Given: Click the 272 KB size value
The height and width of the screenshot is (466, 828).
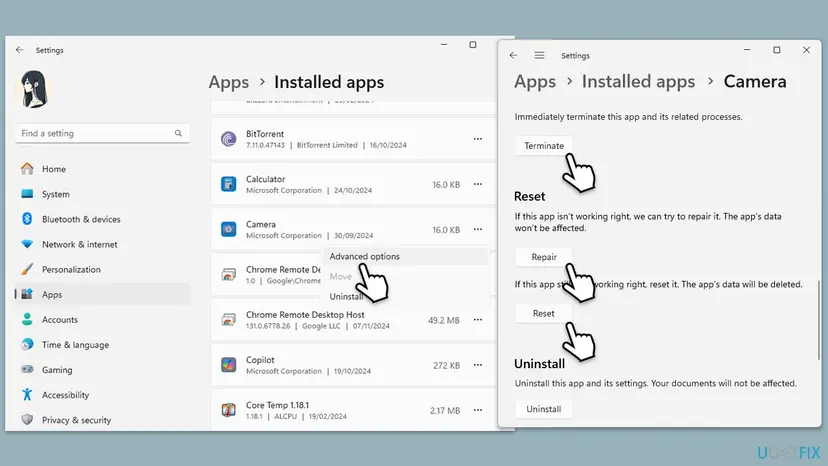Looking at the screenshot, I should click(x=446, y=366).
